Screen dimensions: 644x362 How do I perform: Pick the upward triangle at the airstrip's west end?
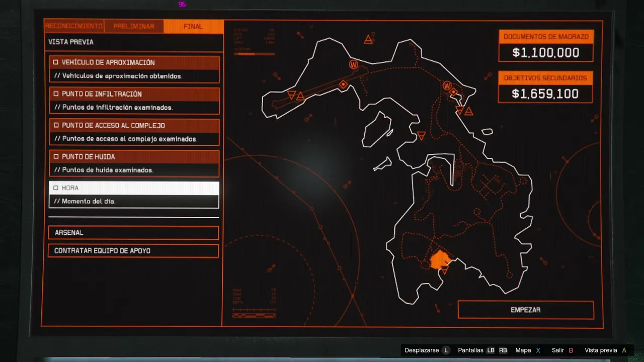(x=300, y=96)
